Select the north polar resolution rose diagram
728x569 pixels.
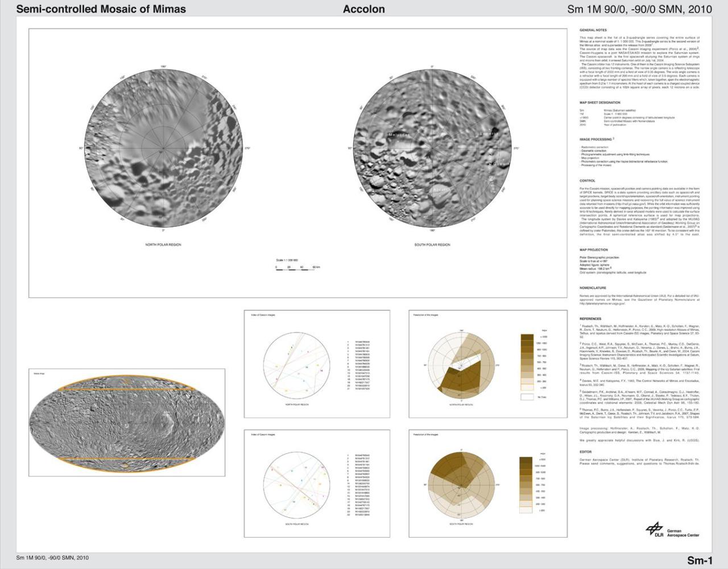[461, 364]
